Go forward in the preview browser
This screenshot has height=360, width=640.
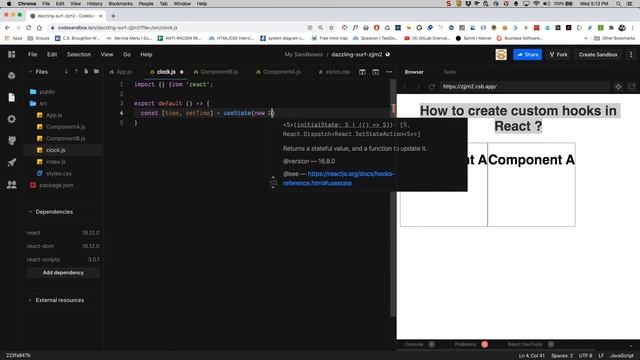pyautogui.click(x=418, y=87)
